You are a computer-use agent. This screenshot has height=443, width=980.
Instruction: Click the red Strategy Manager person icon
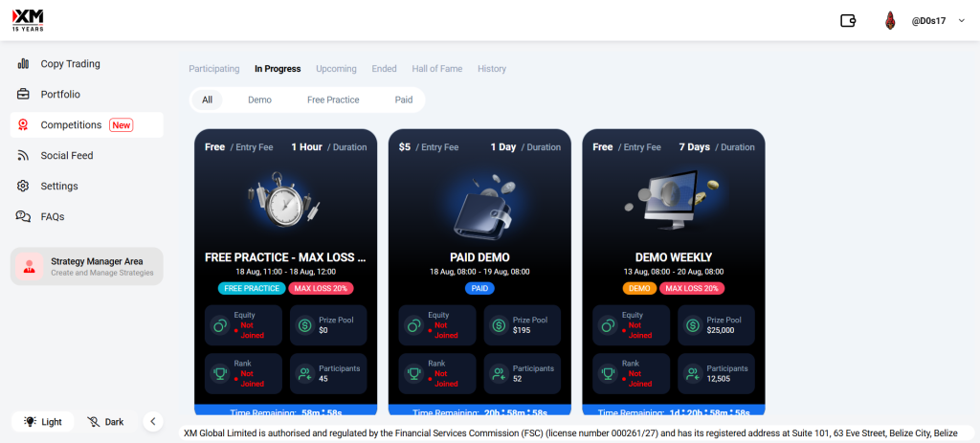click(29, 267)
